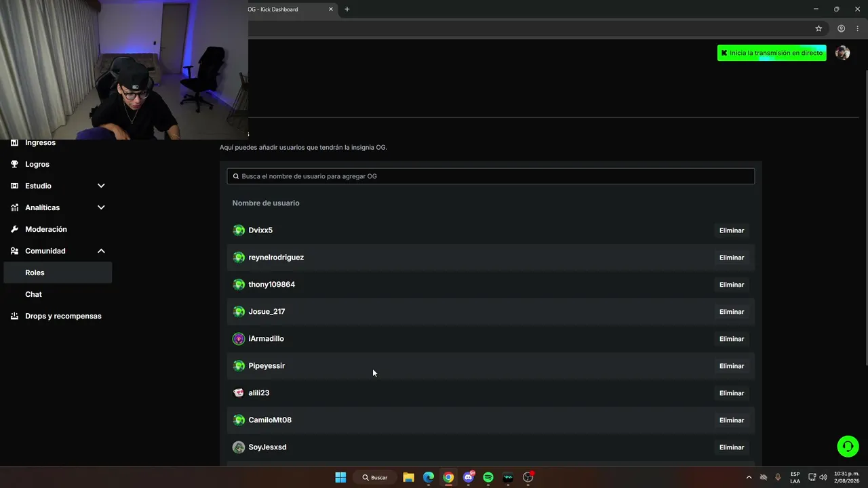Screen dimensions: 868x488
Task: Open File Explorer from the taskbar
Action: [x=408, y=477]
